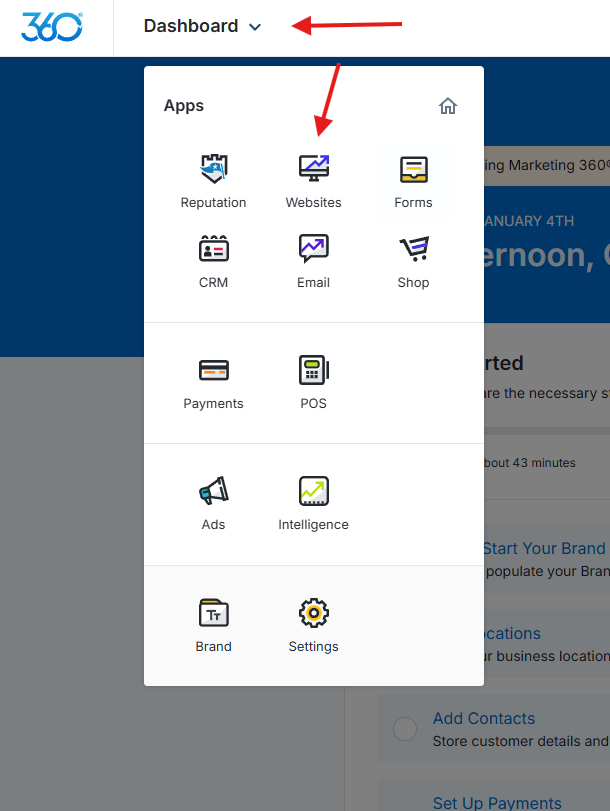
Task: Open the CRM app
Action: pos(213,261)
